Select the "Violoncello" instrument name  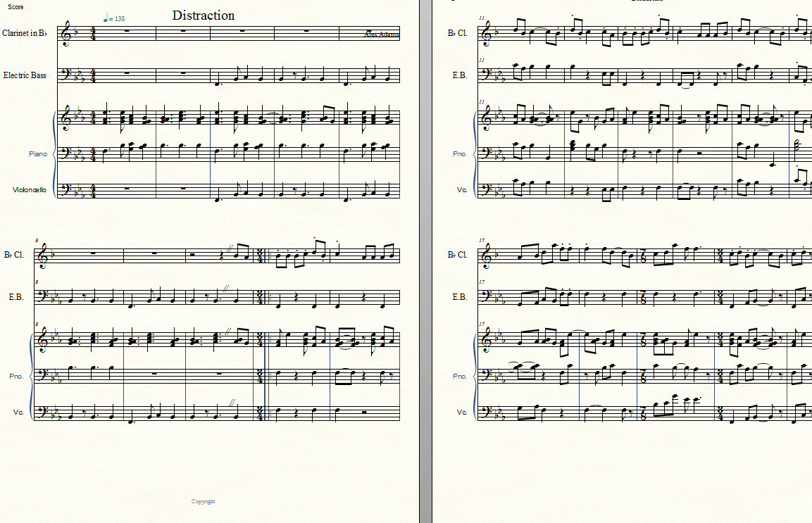coord(29,189)
